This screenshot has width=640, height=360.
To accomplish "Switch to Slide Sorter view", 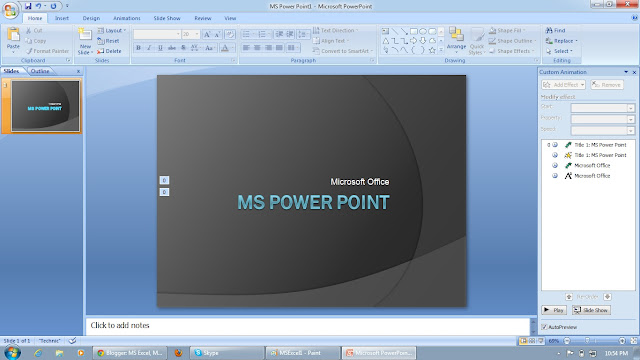I will click(x=532, y=341).
